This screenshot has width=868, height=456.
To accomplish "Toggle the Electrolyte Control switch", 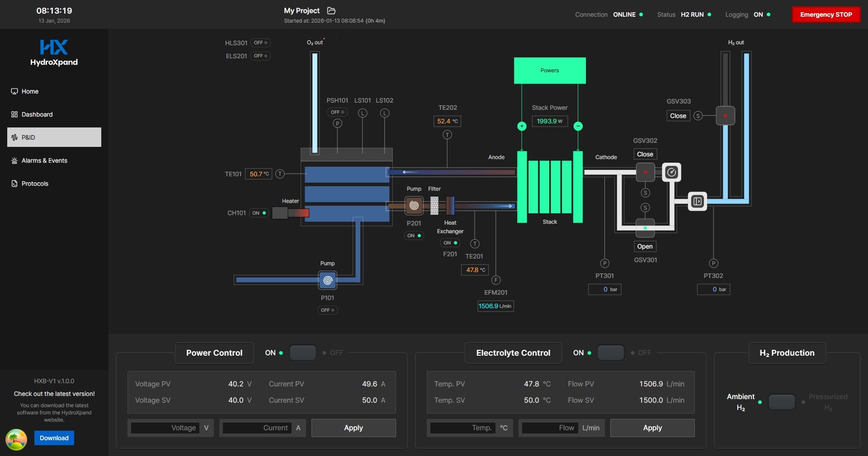I will coord(610,353).
